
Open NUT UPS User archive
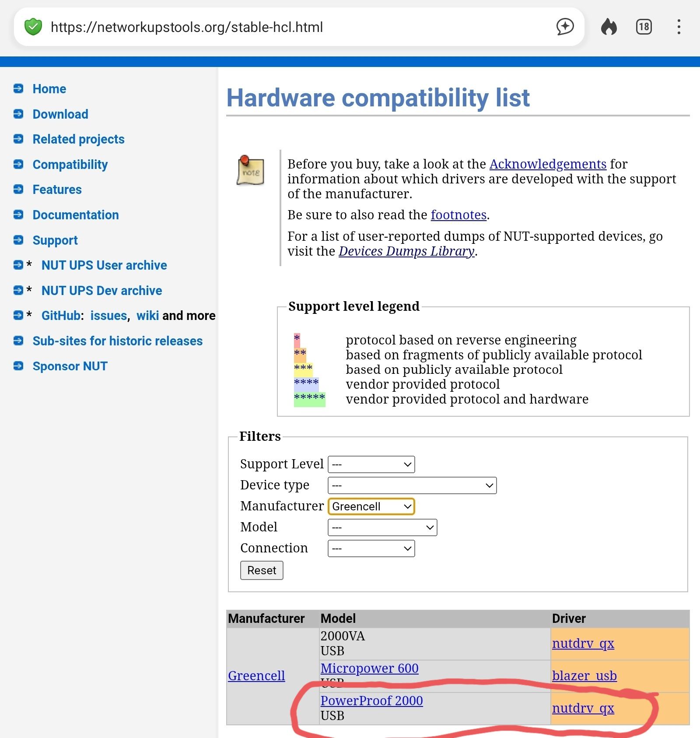pos(104,265)
